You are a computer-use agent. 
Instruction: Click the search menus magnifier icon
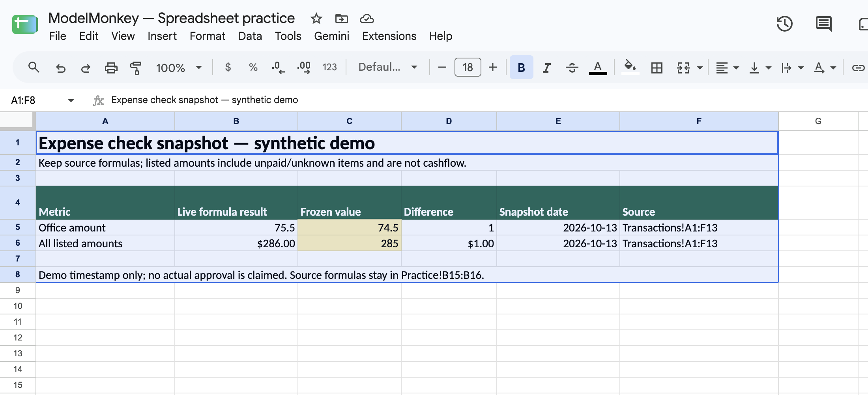click(x=34, y=68)
